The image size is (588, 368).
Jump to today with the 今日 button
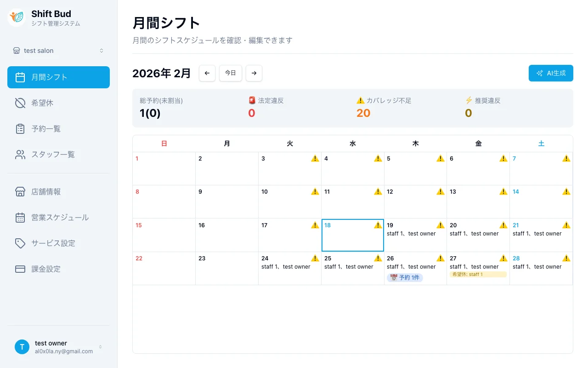coord(231,73)
